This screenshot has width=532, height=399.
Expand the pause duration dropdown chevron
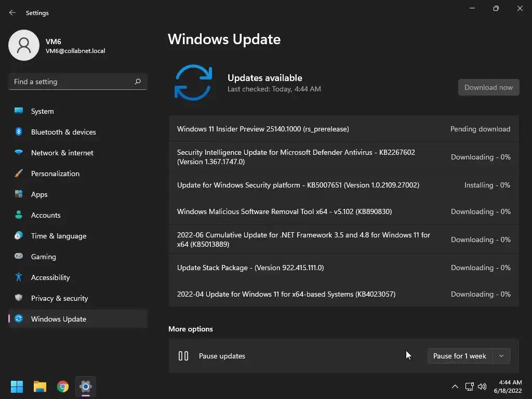[x=501, y=356]
